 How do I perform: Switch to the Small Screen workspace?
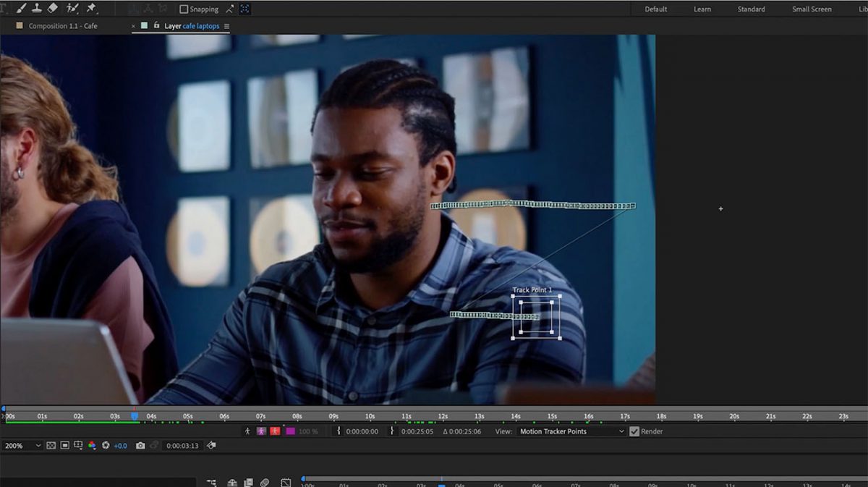click(x=812, y=9)
